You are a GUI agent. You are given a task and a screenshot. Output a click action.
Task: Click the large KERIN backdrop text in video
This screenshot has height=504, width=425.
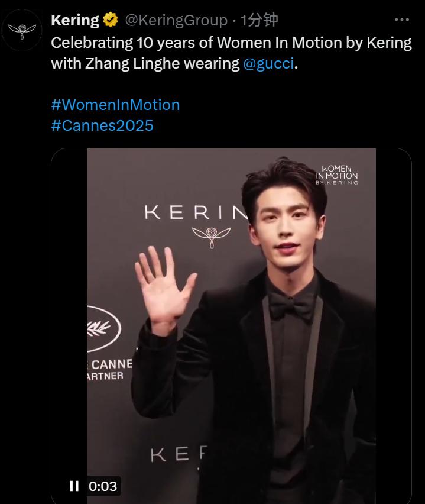[x=196, y=212]
